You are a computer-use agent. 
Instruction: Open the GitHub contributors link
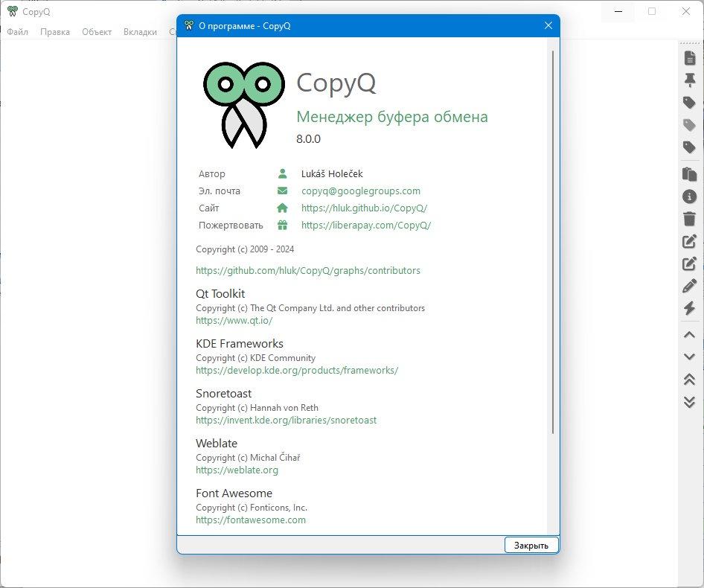[308, 270]
